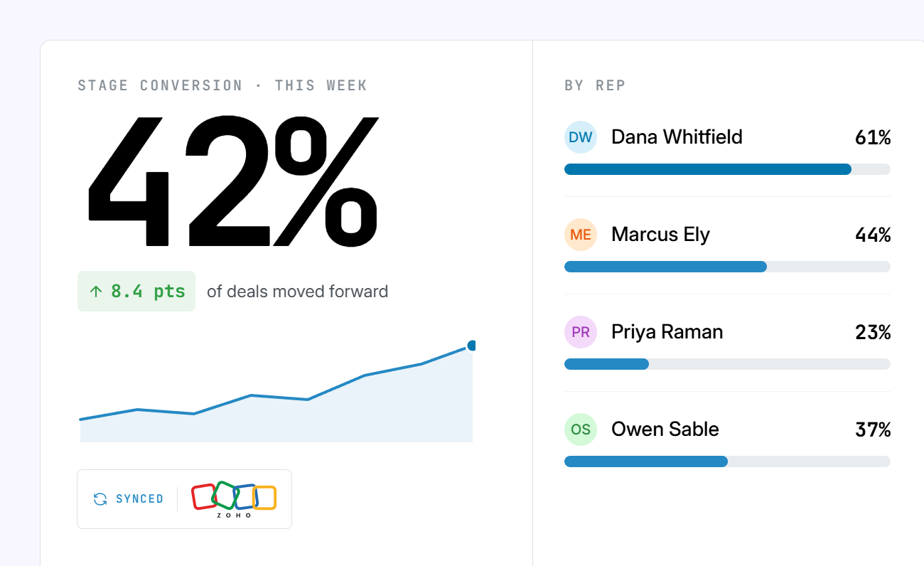Open Priya Raman's rep name
Viewport: 924px width, 566px height.
[667, 332]
